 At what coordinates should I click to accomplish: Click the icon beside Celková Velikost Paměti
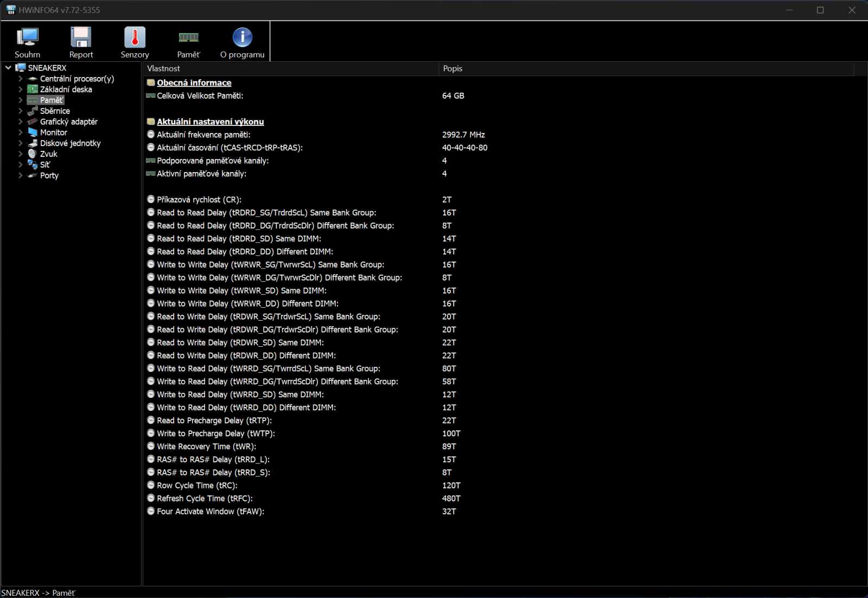tap(151, 96)
